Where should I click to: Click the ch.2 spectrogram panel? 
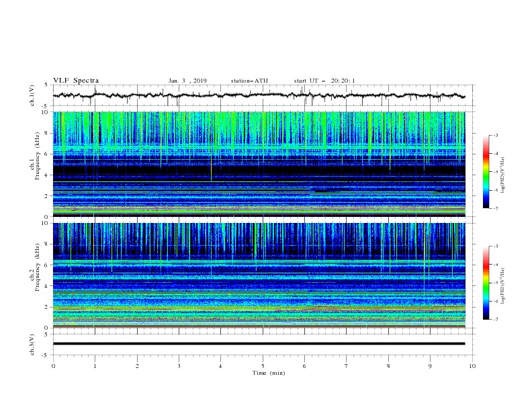click(259, 275)
